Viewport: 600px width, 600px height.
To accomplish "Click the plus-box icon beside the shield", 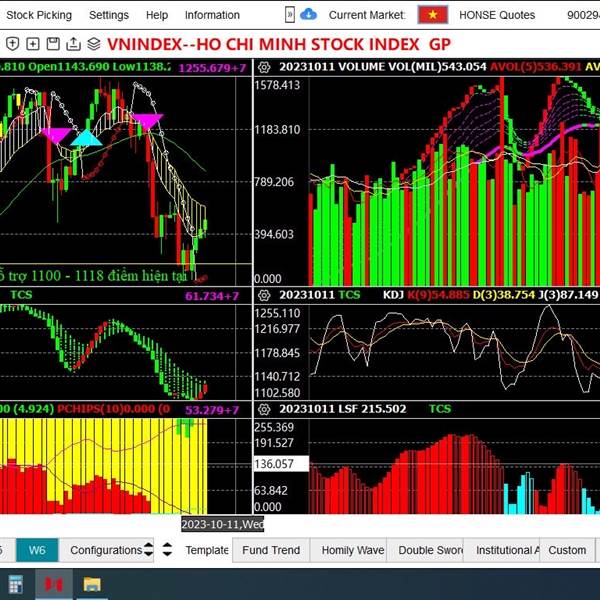I will coord(32,45).
